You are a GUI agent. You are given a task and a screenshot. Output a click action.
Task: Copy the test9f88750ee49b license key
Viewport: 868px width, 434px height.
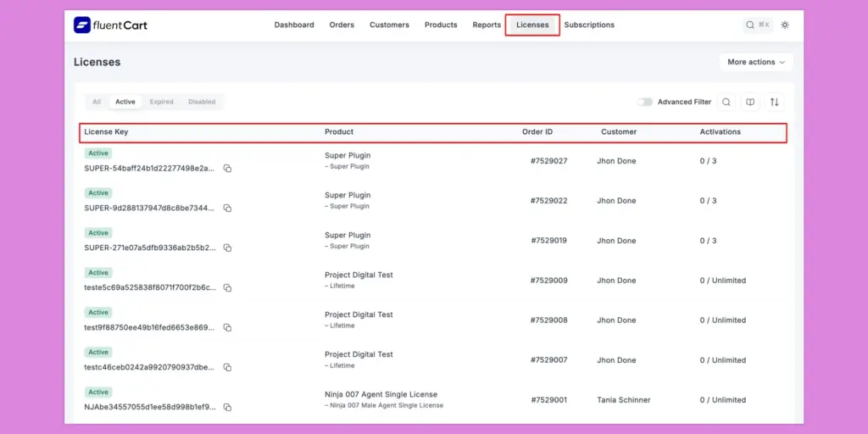[x=227, y=328]
